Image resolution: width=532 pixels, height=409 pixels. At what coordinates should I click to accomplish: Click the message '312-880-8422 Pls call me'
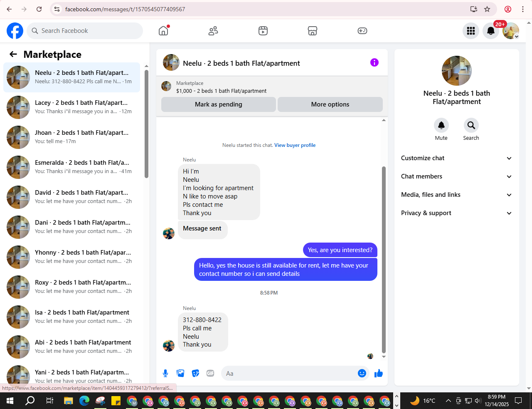203,332
